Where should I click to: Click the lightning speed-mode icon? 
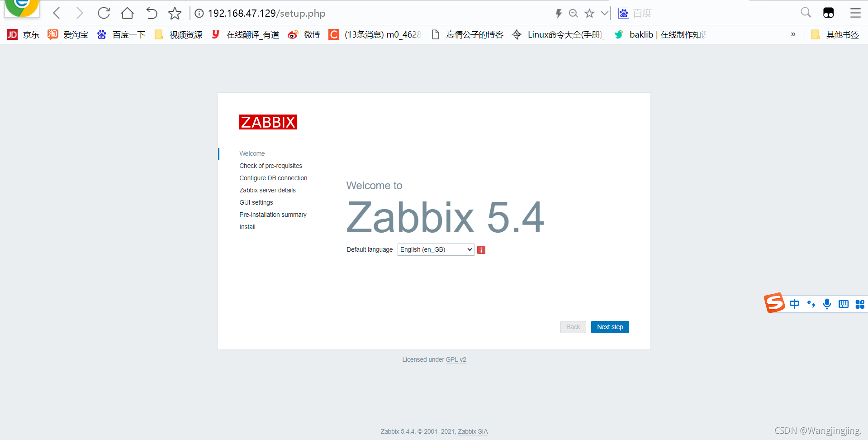tap(559, 13)
